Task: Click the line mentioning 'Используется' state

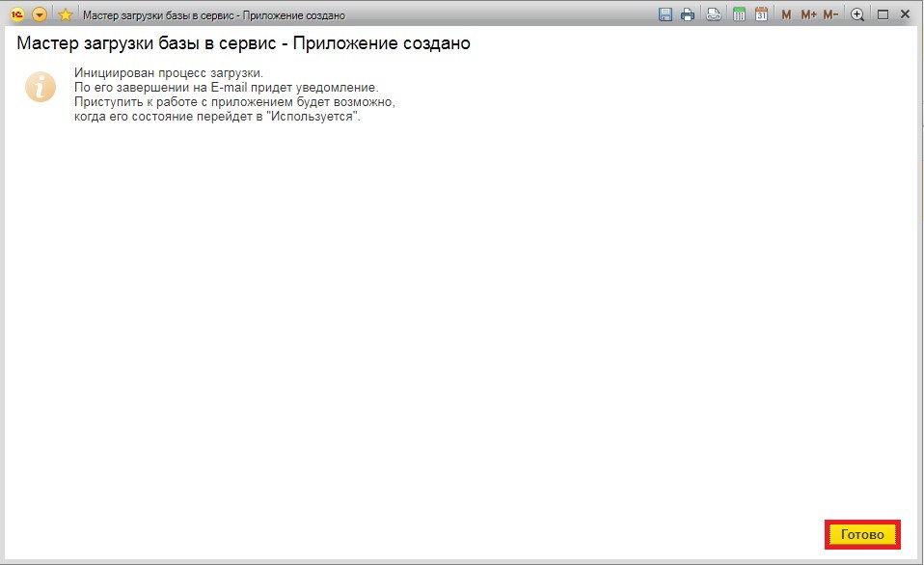Action: (x=216, y=117)
